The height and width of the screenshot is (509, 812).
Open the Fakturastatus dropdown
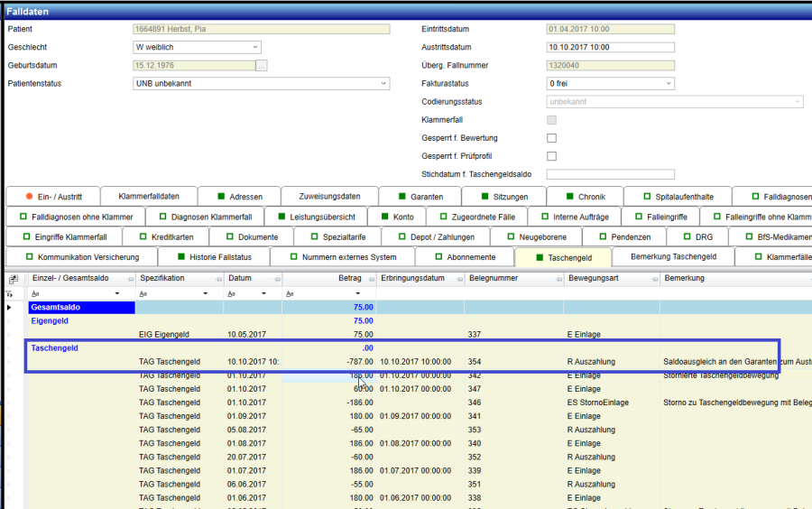coord(669,84)
